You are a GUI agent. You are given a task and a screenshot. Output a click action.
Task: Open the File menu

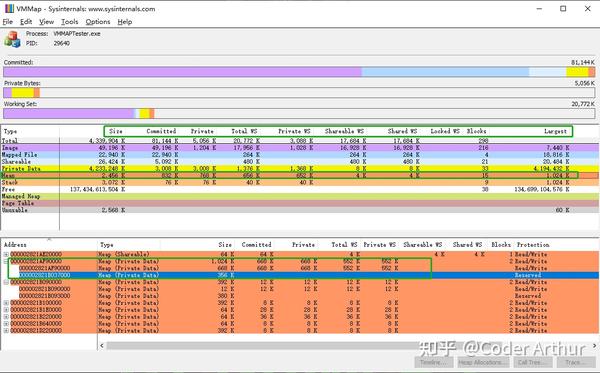8,22
